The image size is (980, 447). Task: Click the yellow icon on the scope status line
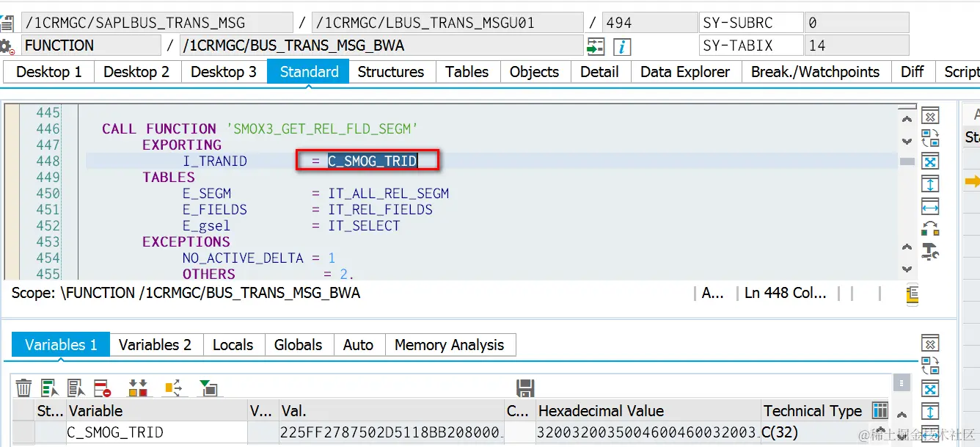pos(913,294)
